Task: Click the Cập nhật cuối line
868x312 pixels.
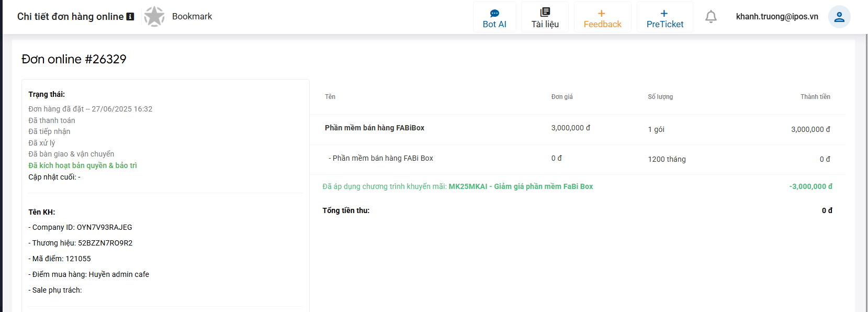Action: 54,177
